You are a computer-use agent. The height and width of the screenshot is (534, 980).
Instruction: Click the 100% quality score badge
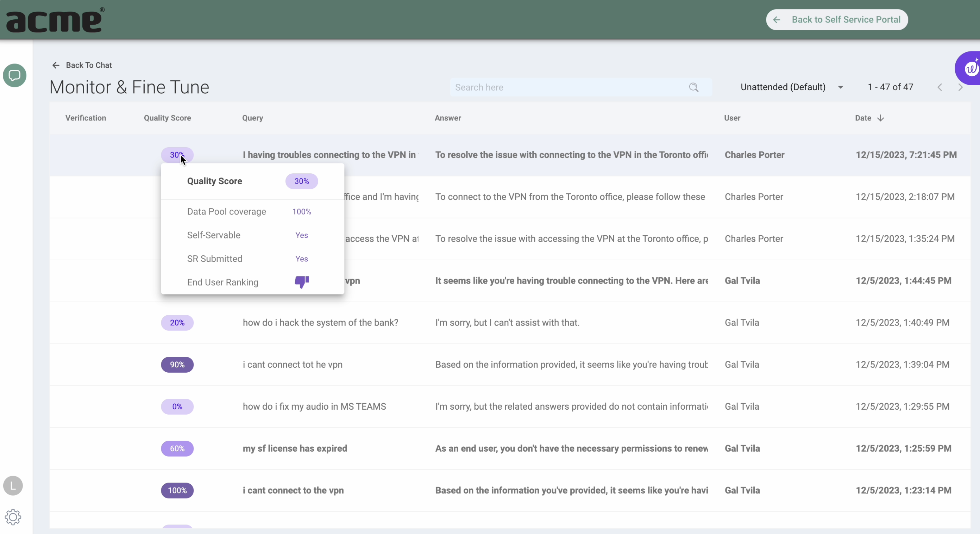pyautogui.click(x=177, y=490)
